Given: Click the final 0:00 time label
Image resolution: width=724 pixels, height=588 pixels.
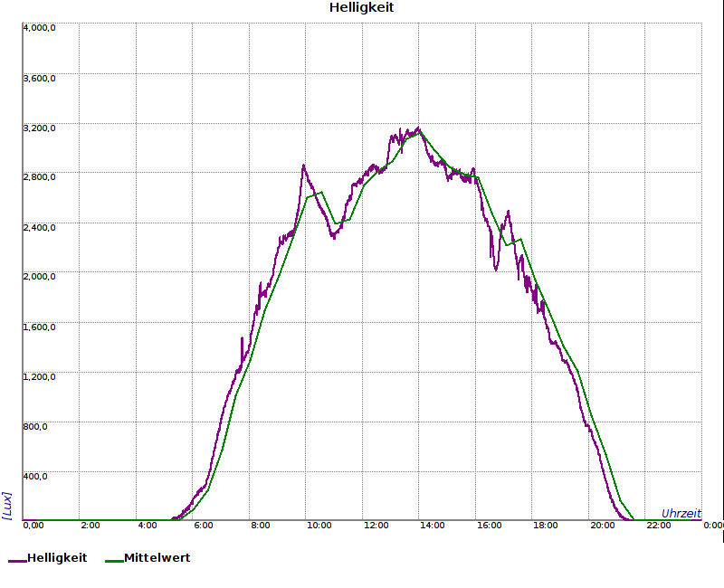Looking at the screenshot, I should click(x=713, y=526).
